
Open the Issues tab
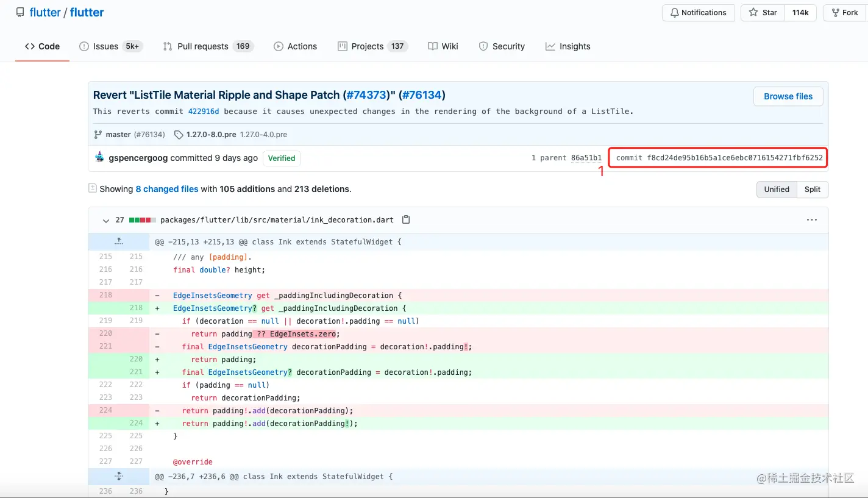111,46
